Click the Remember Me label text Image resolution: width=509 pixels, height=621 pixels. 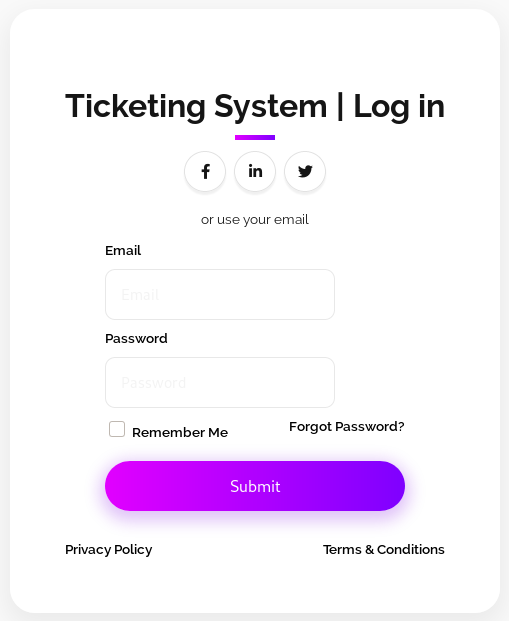pyautogui.click(x=180, y=432)
